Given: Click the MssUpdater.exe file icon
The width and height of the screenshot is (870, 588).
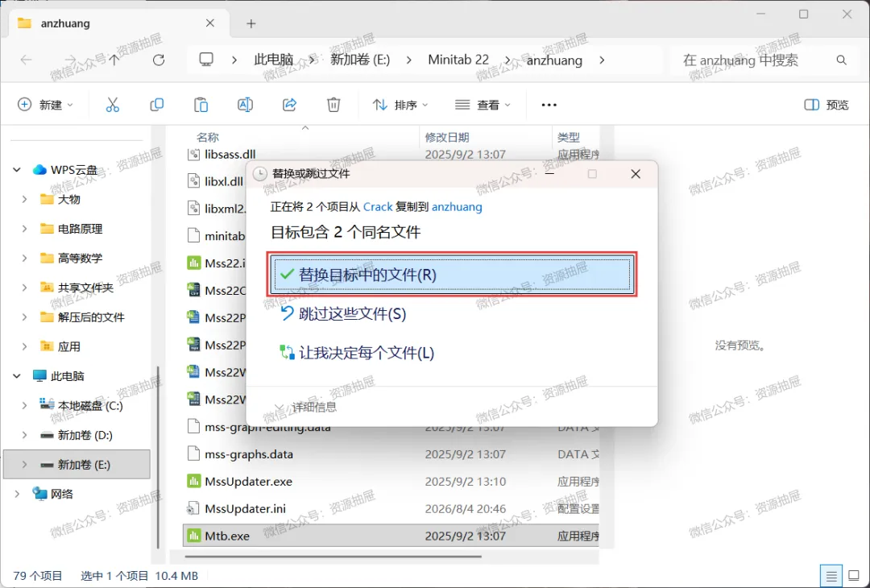Looking at the screenshot, I should point(193,482).
